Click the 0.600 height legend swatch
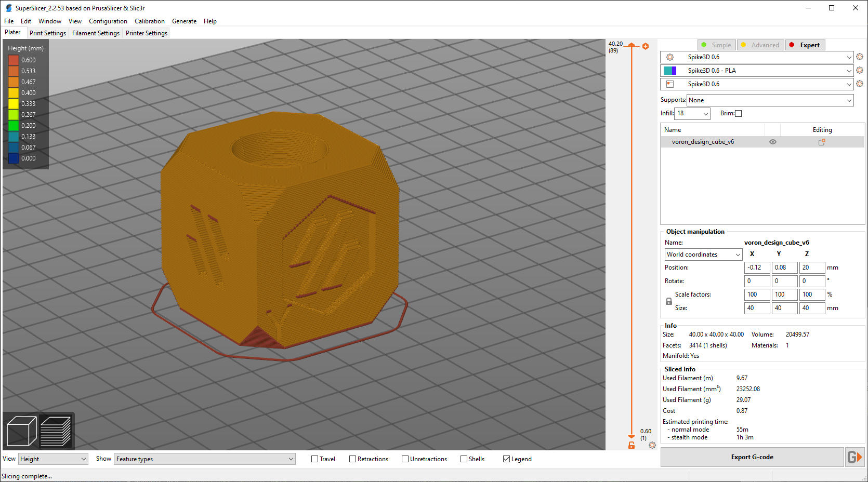Viewport: 868px width, 482px height. pyautogui.click(x=14, y=60)
